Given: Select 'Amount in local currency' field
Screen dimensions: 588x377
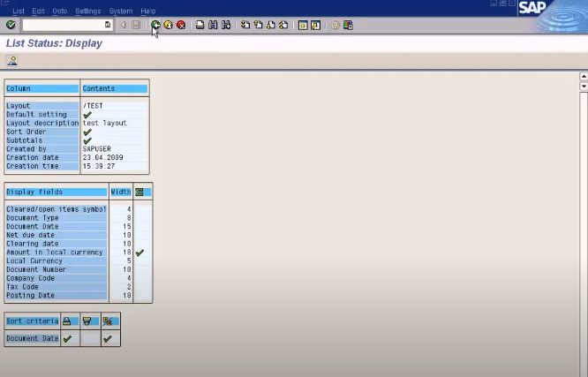Looking at the screenshot, I should pyautogui.click(x=57, y=253).
